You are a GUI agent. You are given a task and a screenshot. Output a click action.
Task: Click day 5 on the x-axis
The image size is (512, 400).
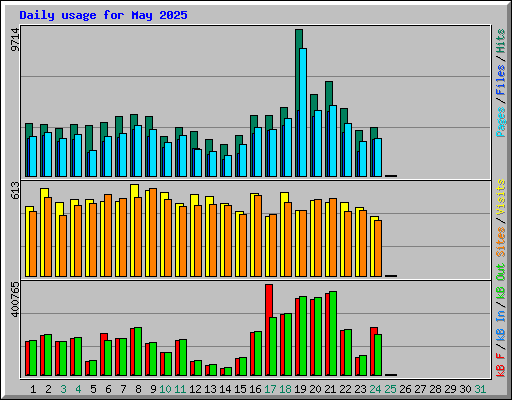[93, 389]
